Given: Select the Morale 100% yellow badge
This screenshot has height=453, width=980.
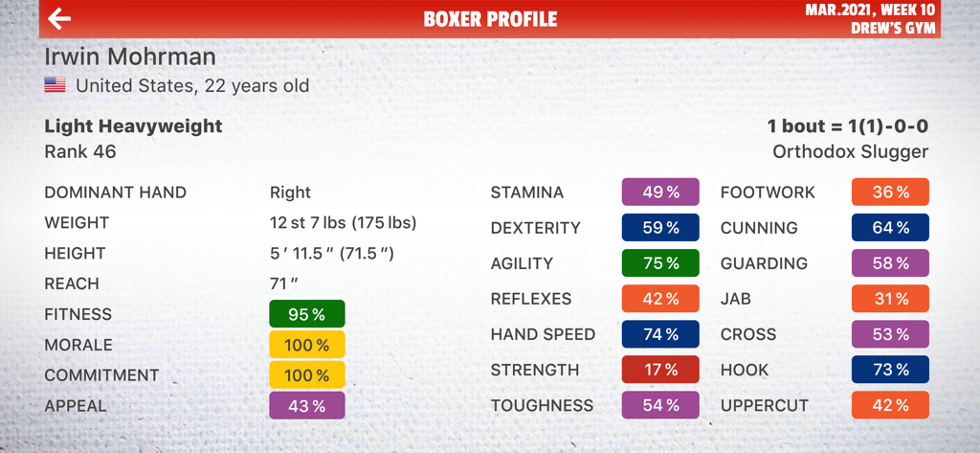Looking at the screenshot, I should tap(306, 345).
